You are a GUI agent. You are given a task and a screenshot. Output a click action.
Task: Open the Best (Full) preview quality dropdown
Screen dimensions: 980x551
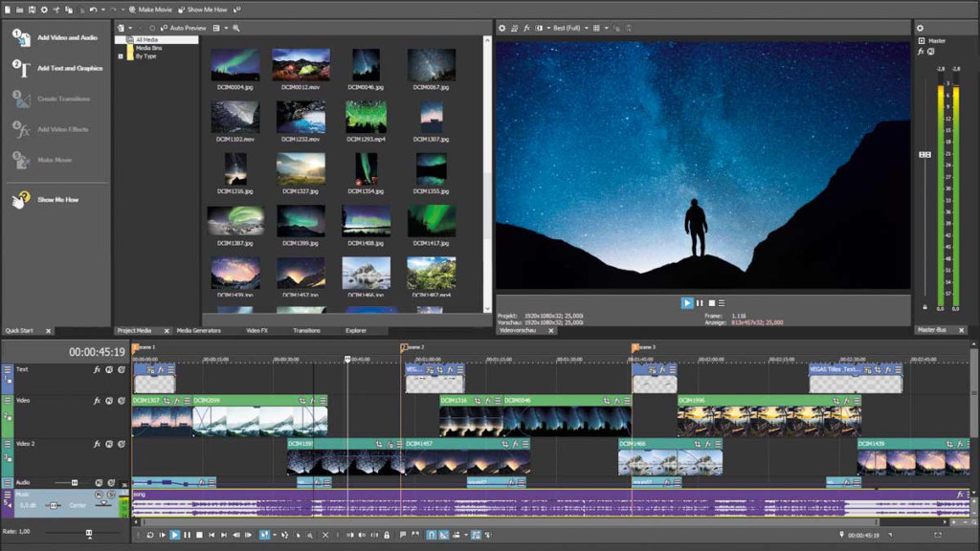click(570, 28)
